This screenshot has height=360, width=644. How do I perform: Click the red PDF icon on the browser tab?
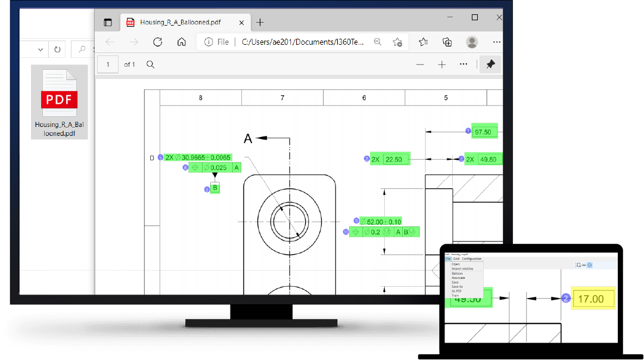tap(130, 22)
